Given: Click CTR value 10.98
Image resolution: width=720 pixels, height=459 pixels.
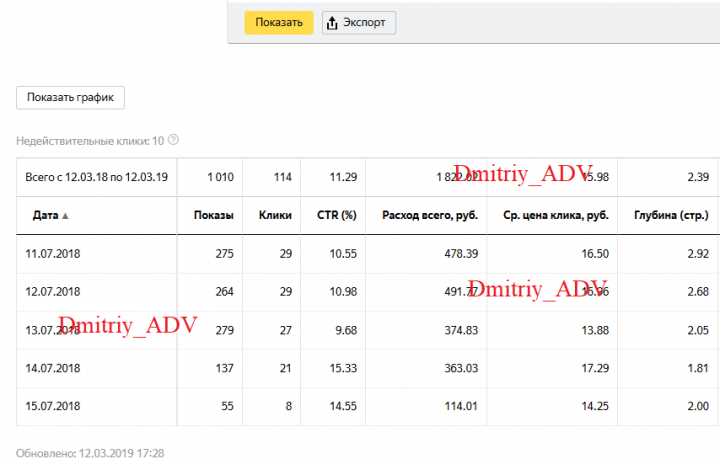Looking at the screenshot, I should (343, 292).
